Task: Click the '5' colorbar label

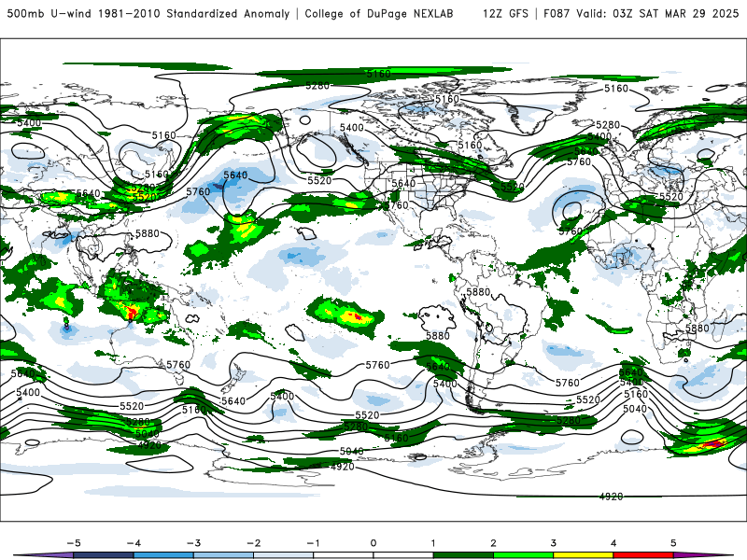Action: 673,543
